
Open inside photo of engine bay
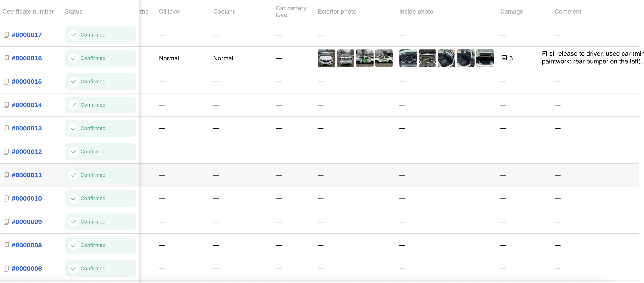pos(427,58)
